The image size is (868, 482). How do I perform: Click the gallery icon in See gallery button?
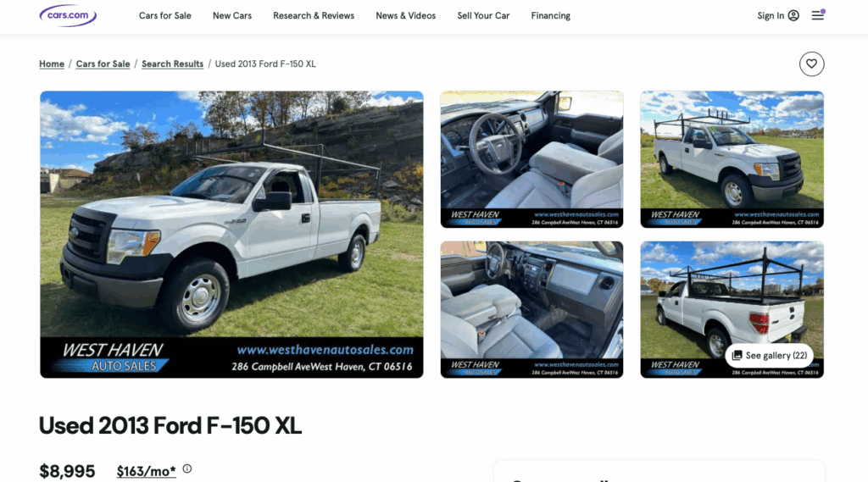pos(737,355)
